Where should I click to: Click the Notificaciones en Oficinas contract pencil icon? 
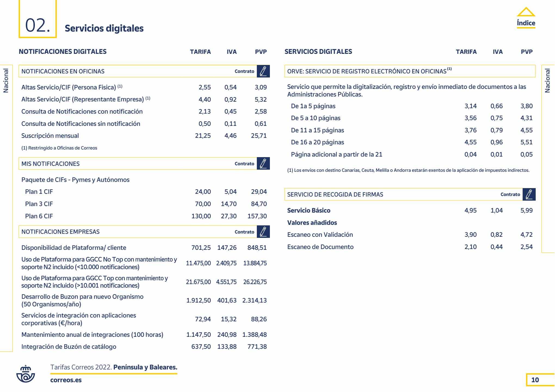tap(263, 71)
